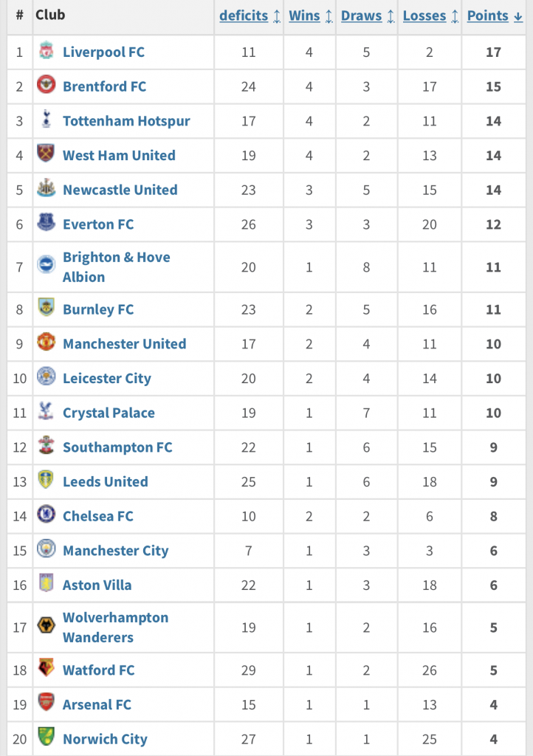This screenshot has width=533, height=756.
Task: Open the Newcastle United club link
Action: [120, 190]
